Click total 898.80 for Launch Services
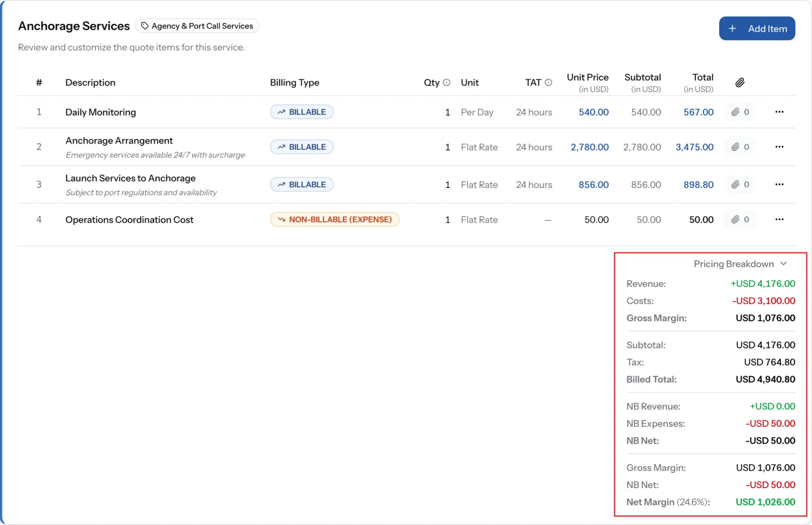 coord(698,185)
